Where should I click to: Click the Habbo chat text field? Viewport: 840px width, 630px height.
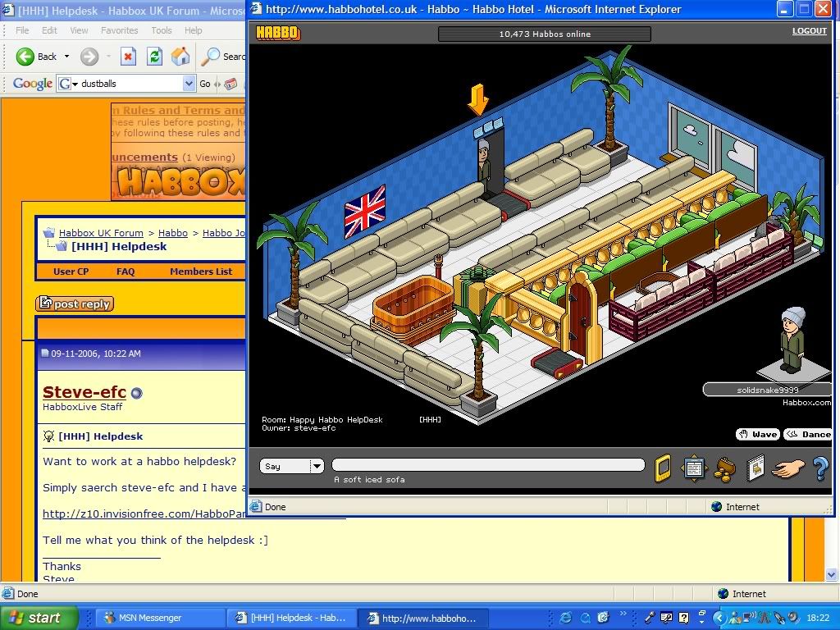point(488,465)
